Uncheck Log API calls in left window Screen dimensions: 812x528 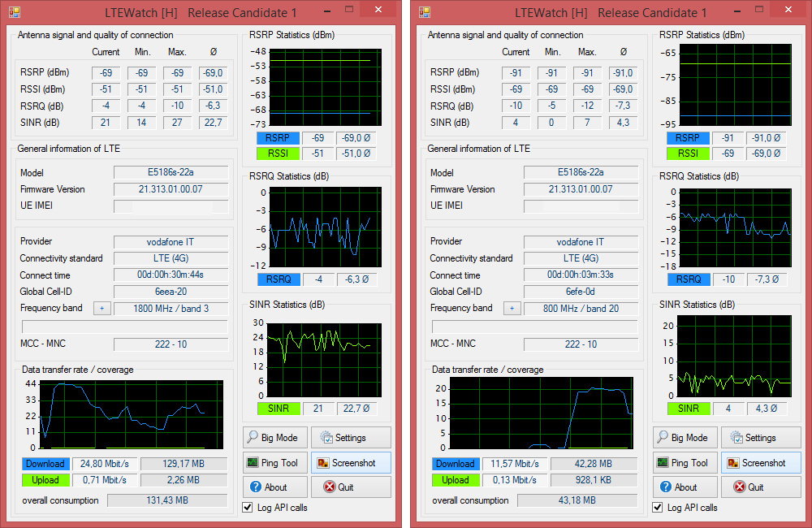248,508
